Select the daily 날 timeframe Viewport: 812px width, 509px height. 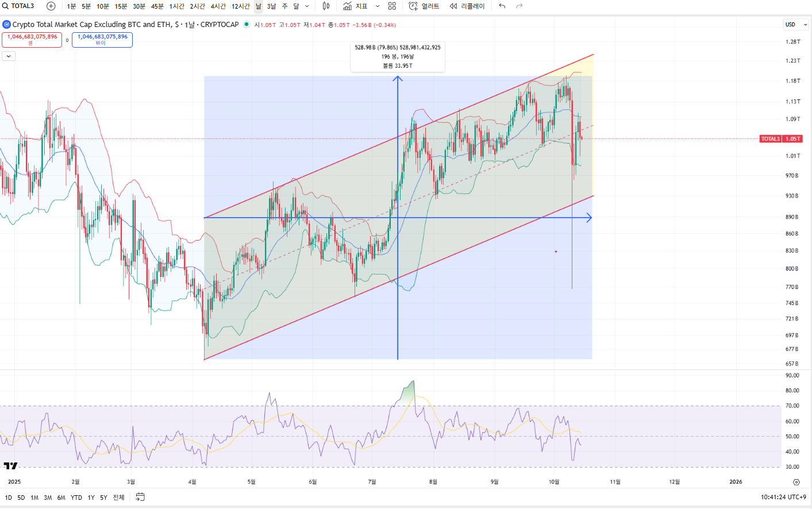259,6
